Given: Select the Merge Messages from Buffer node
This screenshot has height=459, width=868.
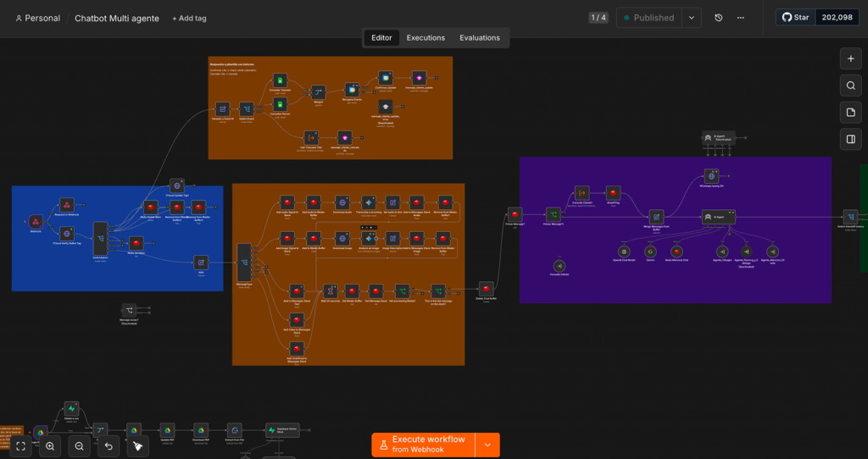Looking at the screenshot, I should [x=656, y=217].
